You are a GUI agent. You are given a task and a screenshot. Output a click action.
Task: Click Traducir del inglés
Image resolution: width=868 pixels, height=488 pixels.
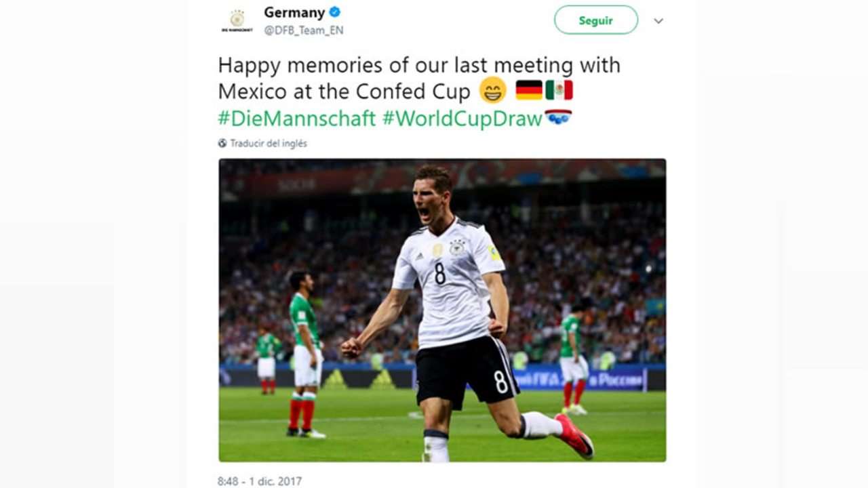[269, 144]
